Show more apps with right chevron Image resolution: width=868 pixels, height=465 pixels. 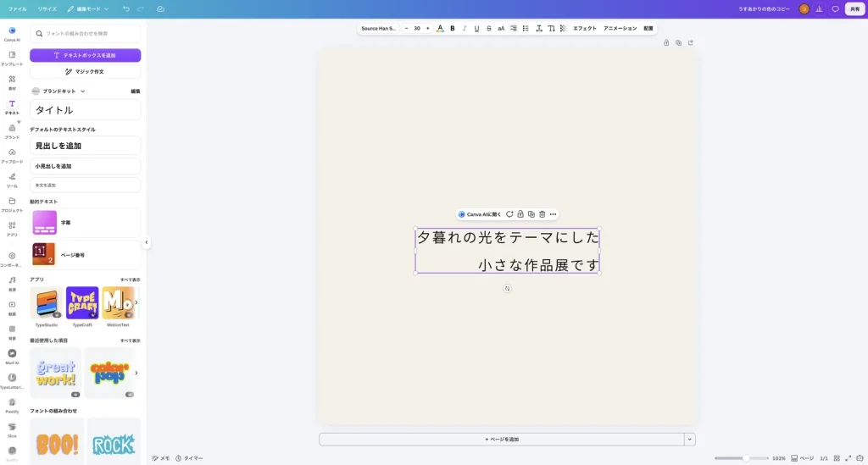[x=136, y=302]
